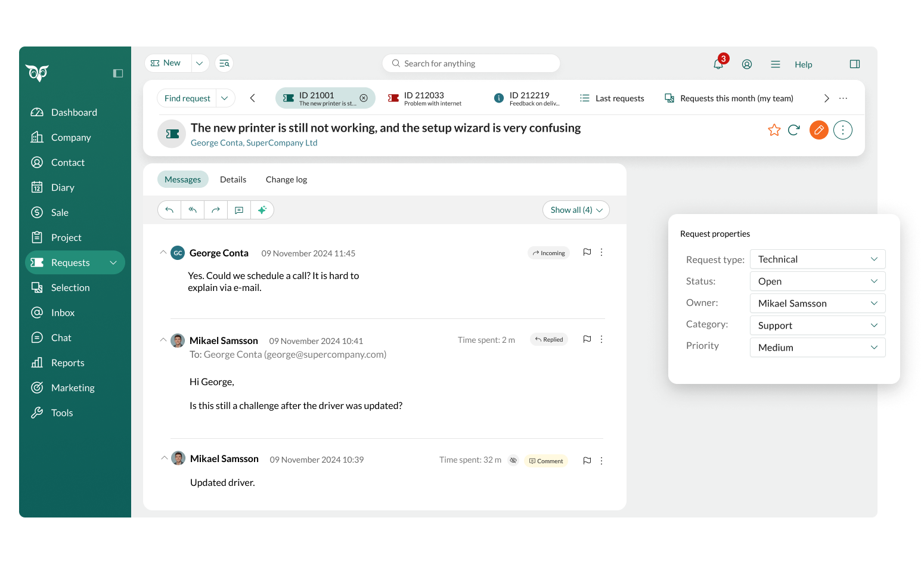
Task: Close the ID 21001 request tab
Action: coord(364,98)
